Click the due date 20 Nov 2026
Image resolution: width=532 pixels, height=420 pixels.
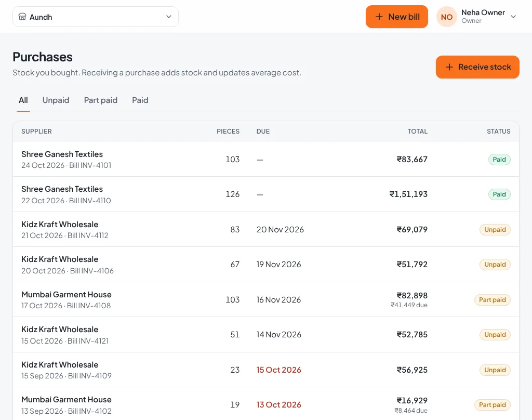coord(280,230)
